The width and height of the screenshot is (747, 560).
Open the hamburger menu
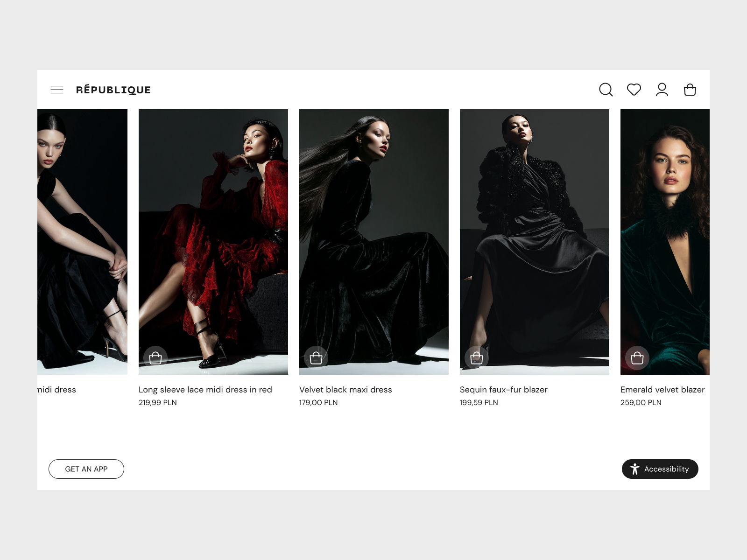(57, 90)
